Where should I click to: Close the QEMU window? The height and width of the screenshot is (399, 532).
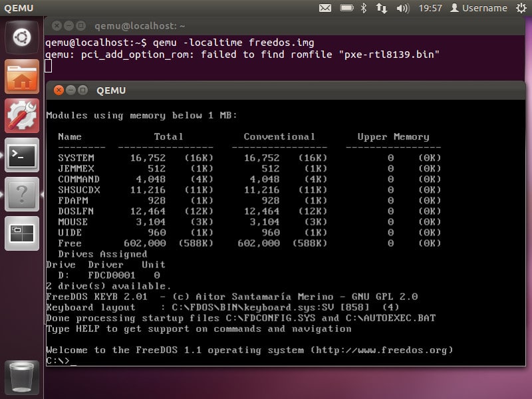tap(59, 90)
